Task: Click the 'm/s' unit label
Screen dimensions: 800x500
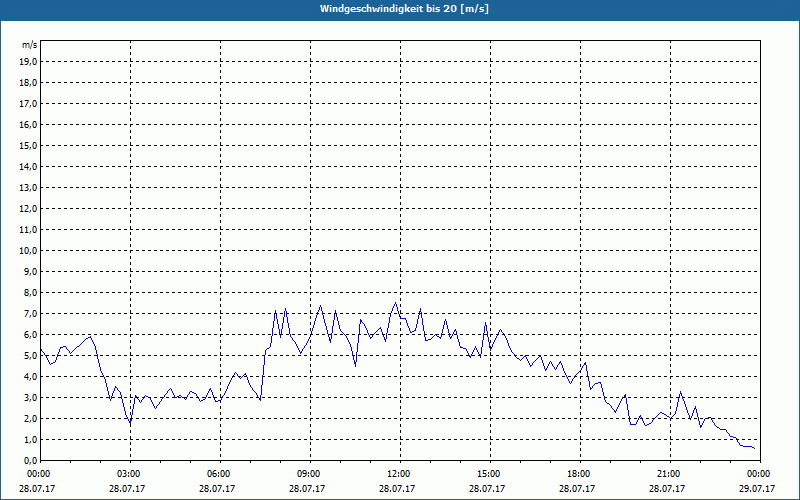Action: click(x=29, y=45)
